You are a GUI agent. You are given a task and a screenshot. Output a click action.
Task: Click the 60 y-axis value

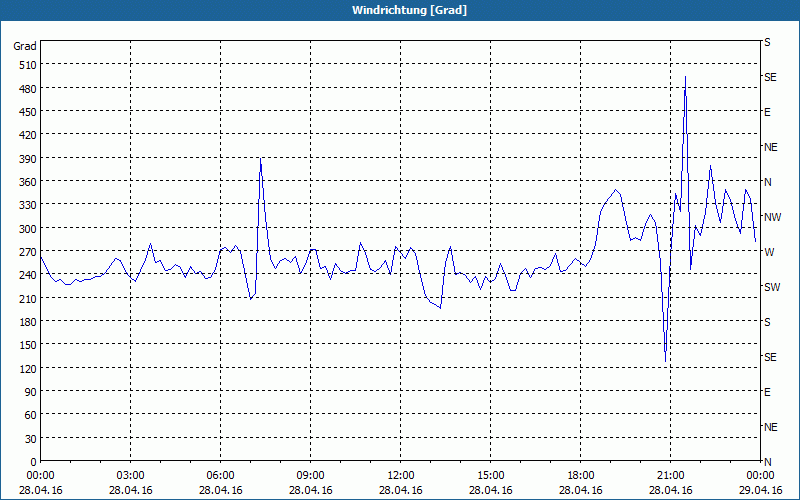pyautogui.click(x=31, y=415)
